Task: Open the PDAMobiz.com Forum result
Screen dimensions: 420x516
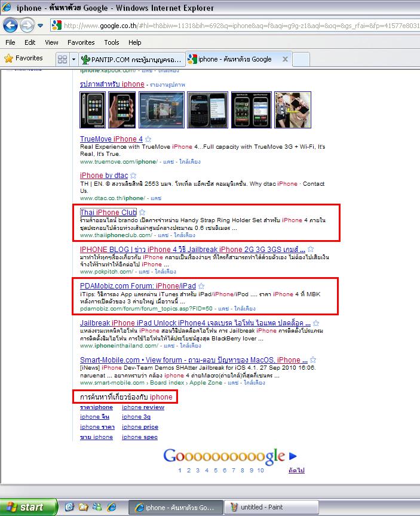Action: pos(137,286)
